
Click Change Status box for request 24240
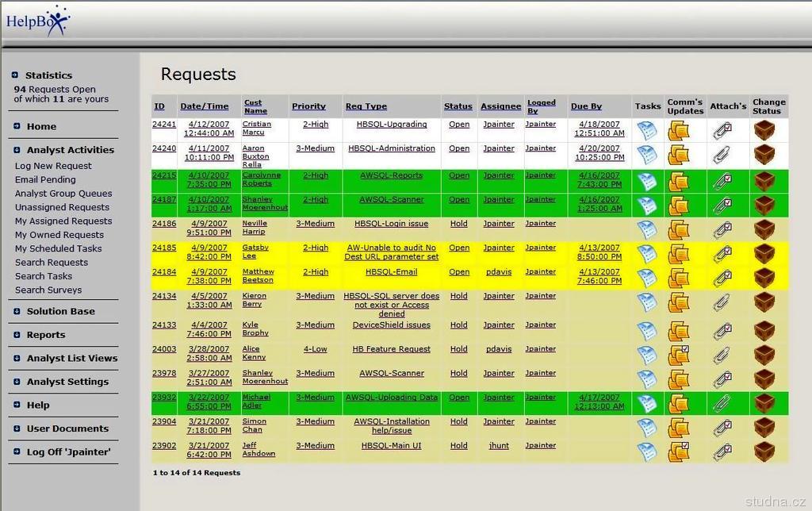click(764, 155)
